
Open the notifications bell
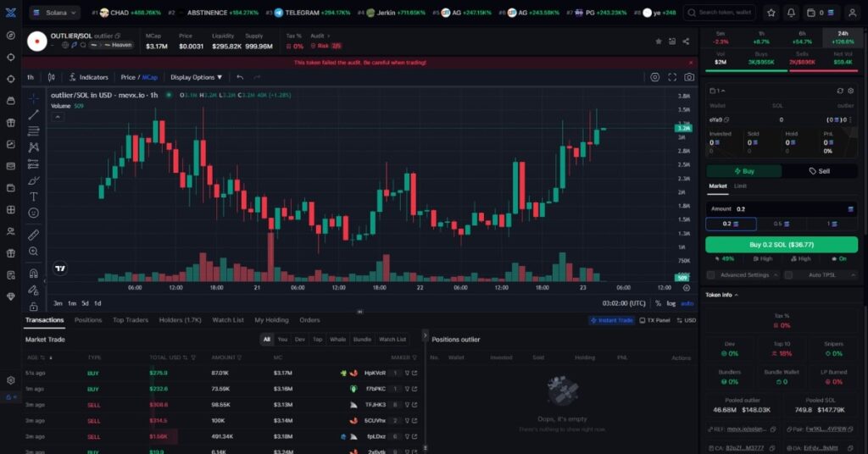tap(791, 13)
